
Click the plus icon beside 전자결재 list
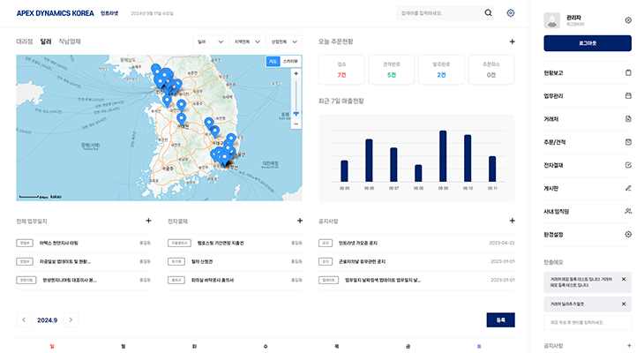click(300, 221)
